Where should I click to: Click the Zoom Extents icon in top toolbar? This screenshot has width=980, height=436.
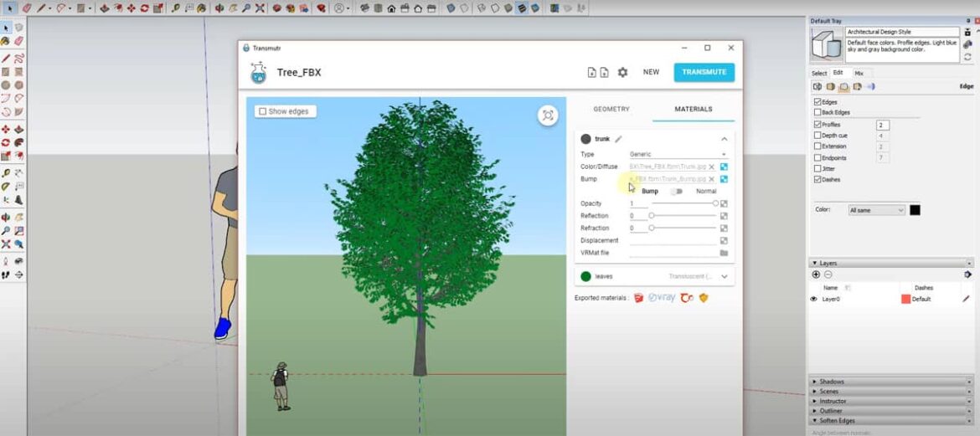pos(260,8)
